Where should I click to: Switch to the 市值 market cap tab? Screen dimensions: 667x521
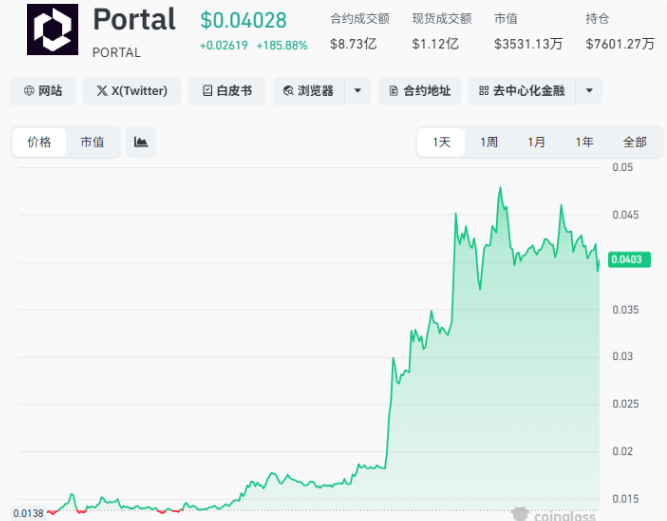click(92, 142)
